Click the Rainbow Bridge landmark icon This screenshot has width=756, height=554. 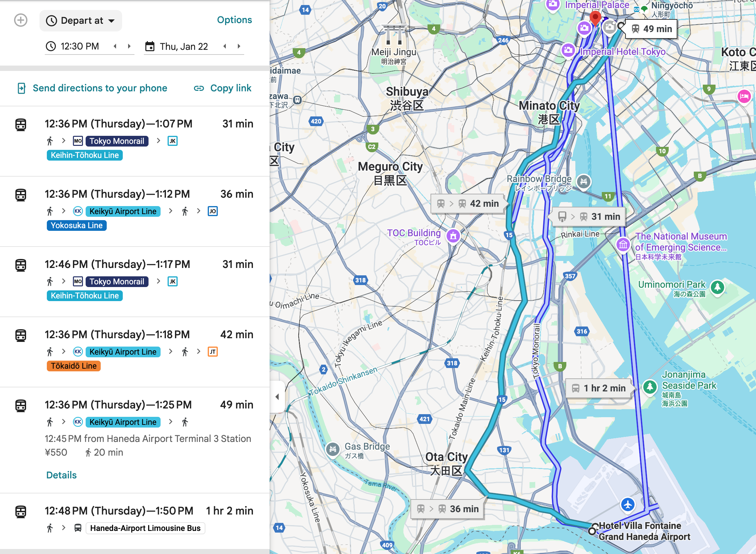point(584,181)
